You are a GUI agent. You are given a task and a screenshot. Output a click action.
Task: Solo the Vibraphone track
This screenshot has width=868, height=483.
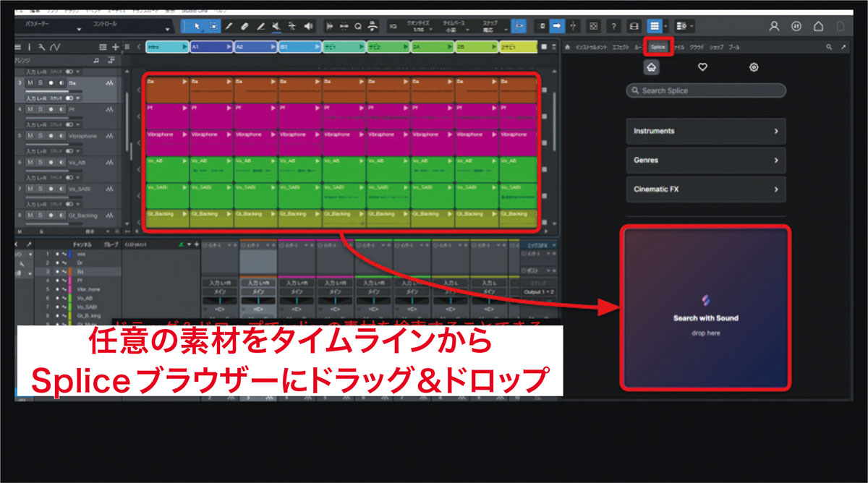(41, 136)
